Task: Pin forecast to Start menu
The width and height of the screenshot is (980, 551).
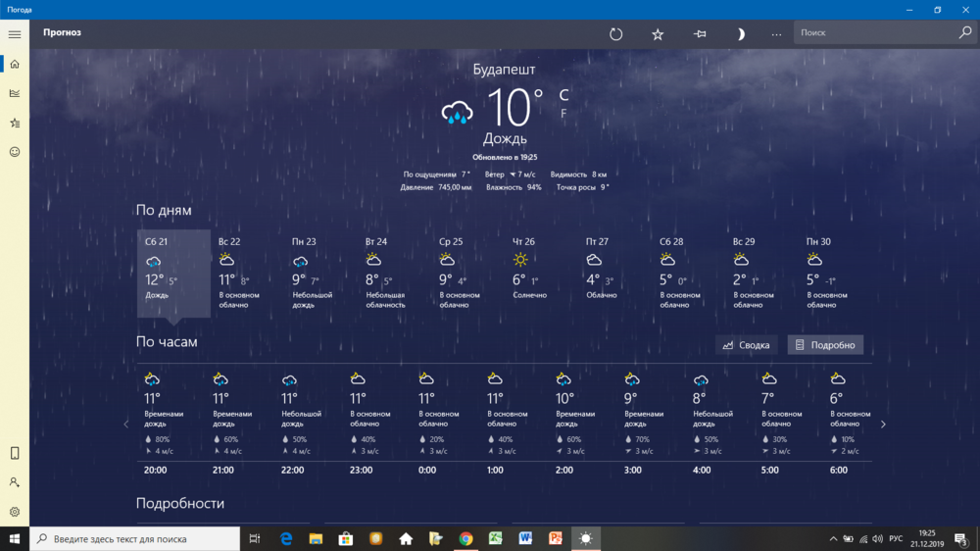Action: coord(700,33)
